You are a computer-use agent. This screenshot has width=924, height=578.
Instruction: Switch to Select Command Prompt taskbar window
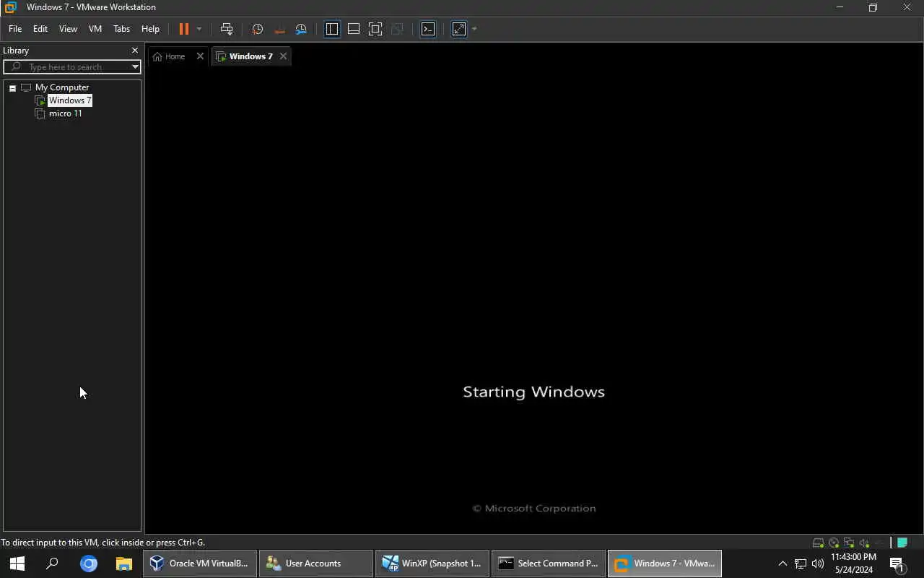(549, 564)
